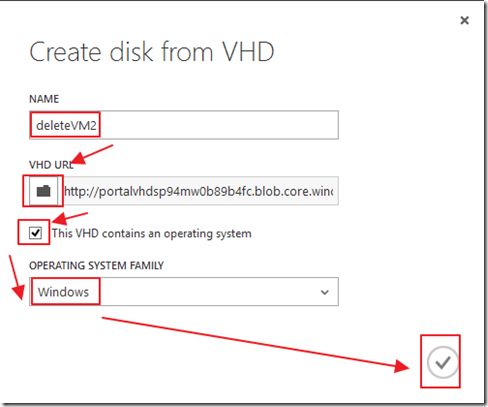Expand the Operating System Family chevron arrow
Image resolution: width=488 pixels, height=407 pixels.
tap(325, 292)
